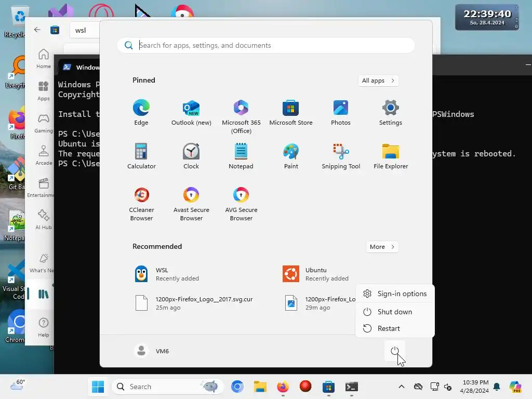
Task: Click the Windows Start button on taskbar
Action: pyautogui.click(x=98, y=387)
